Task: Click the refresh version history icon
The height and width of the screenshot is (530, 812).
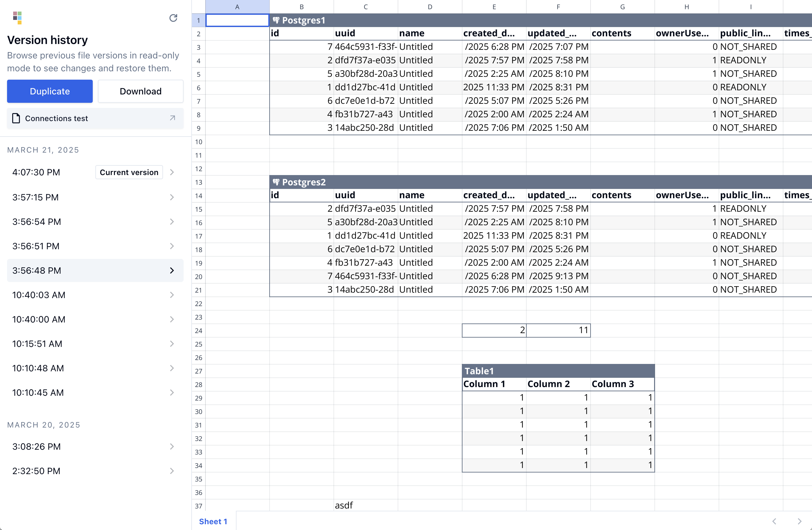Action: pyautogui.click(x=173, y=18)
